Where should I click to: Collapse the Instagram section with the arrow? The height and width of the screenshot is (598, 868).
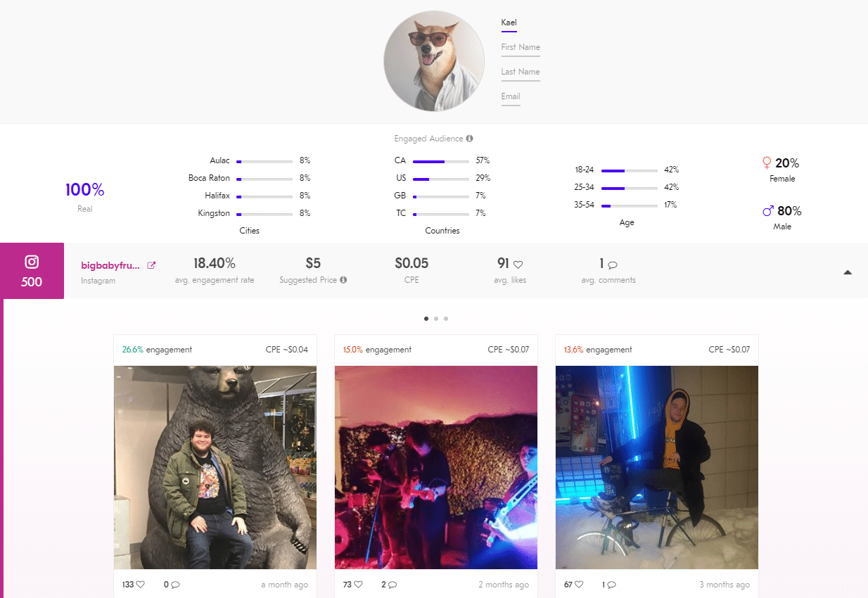(848, 272)
